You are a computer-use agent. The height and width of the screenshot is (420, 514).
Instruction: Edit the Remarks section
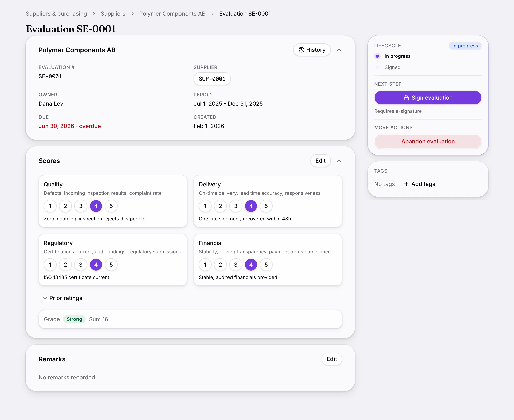[331, 359]
